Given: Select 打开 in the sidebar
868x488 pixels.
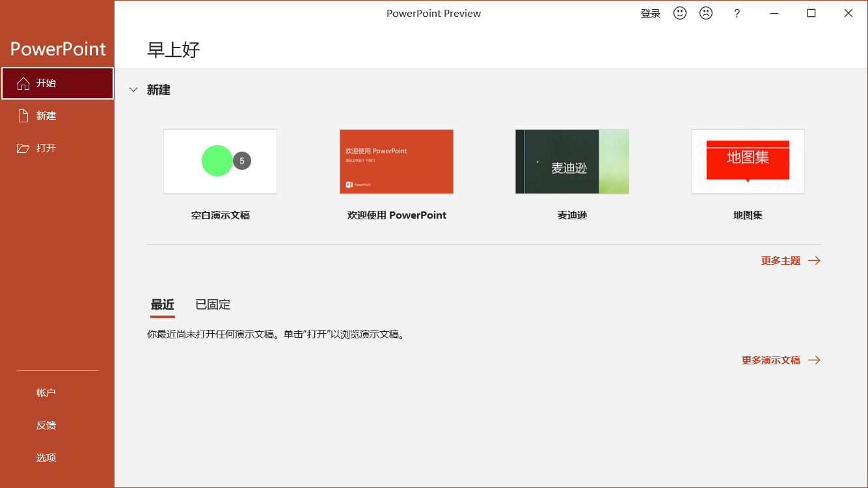Looking at the screenshot, I should pyautogui.click(x=57, y=148).
